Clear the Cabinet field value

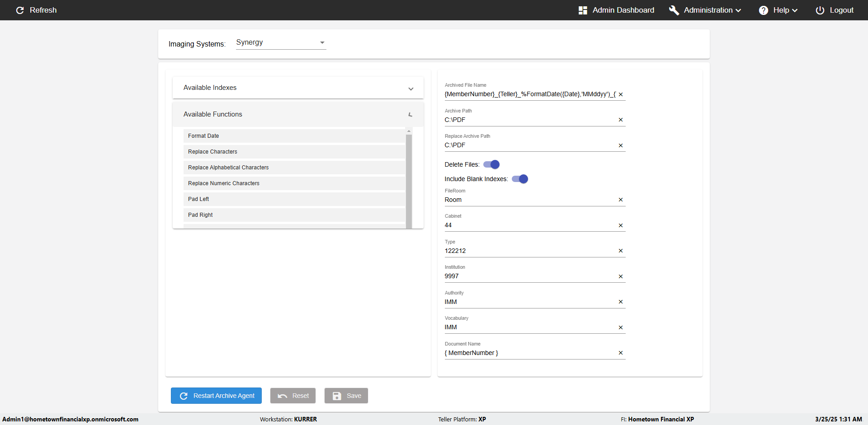[x=621, y=225]
